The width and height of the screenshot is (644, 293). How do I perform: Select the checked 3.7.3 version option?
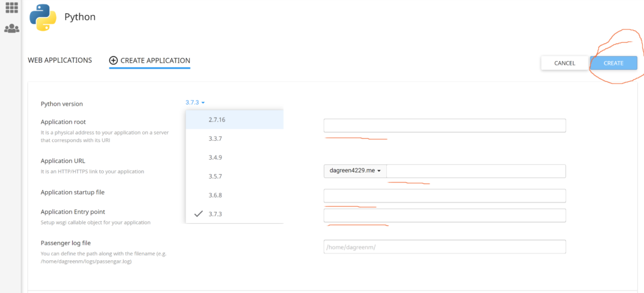[x=235, y=214]
